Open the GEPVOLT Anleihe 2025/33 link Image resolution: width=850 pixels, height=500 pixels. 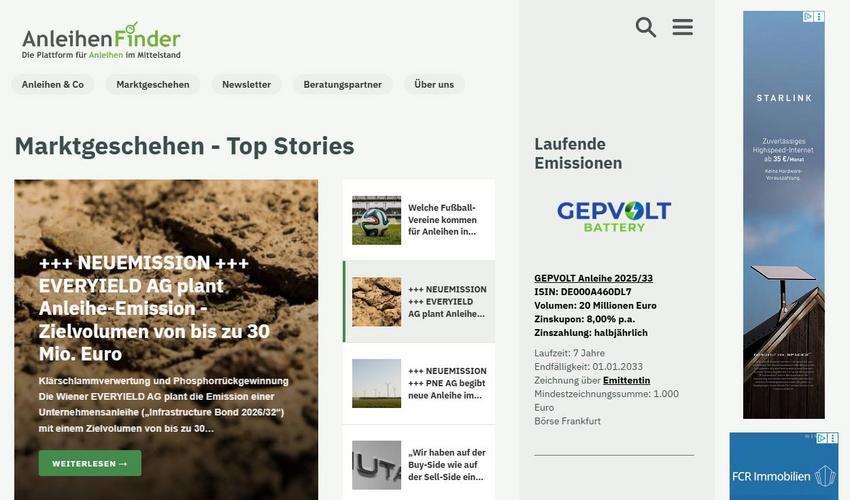pos(593,278)
